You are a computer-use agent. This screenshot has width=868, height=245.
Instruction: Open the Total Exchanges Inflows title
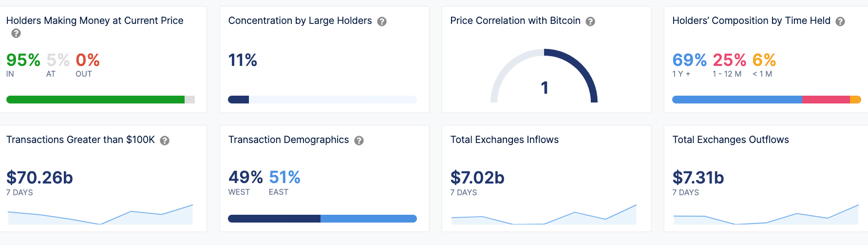point(504,140)
